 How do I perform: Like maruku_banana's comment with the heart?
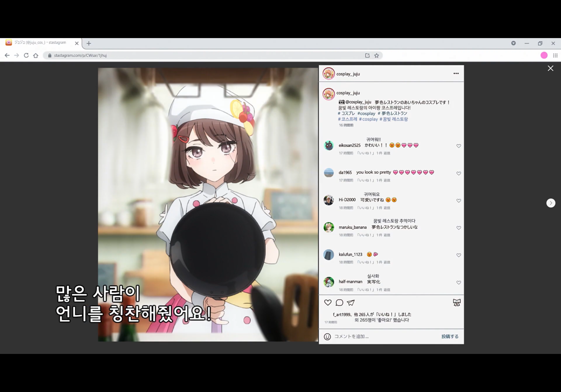[x=459, y=228]
